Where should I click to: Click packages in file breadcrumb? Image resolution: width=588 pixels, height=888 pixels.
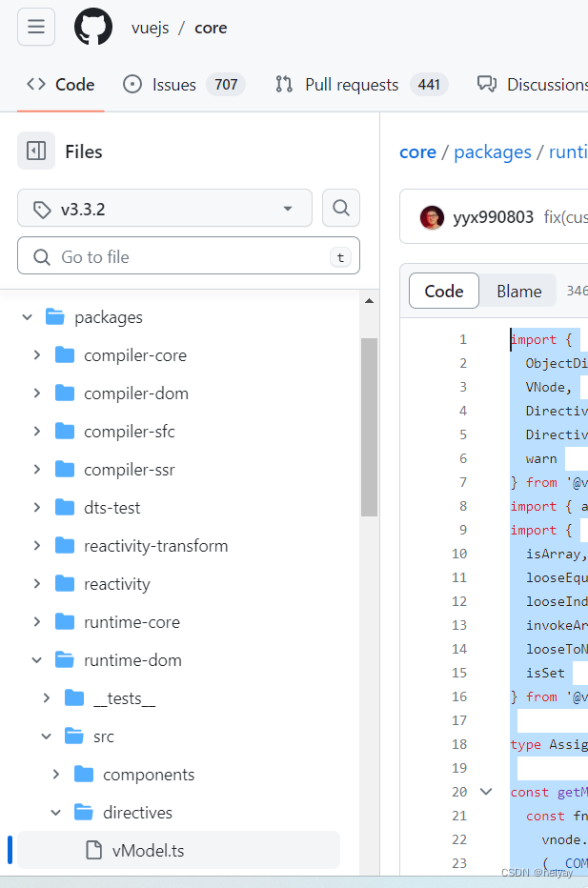tap(493, 151)
